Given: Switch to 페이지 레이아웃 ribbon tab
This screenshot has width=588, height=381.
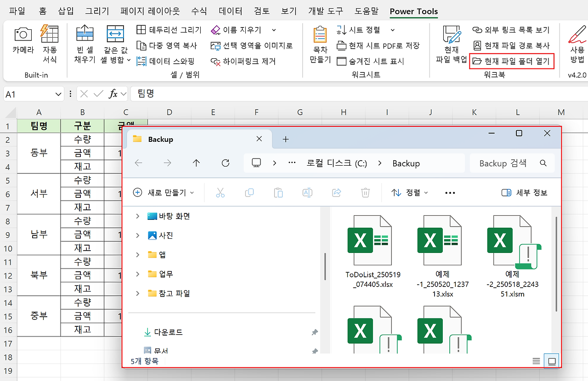Looking at the screenshot, I should click(150, 11).
